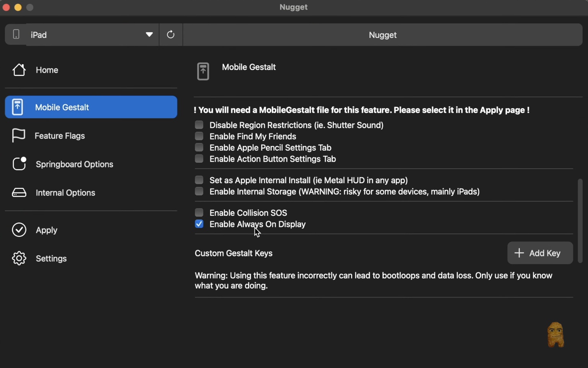Click the bootloops and data loss warning
The height and width of the screenshot is (368, 588).
click(x=374, y=281)
